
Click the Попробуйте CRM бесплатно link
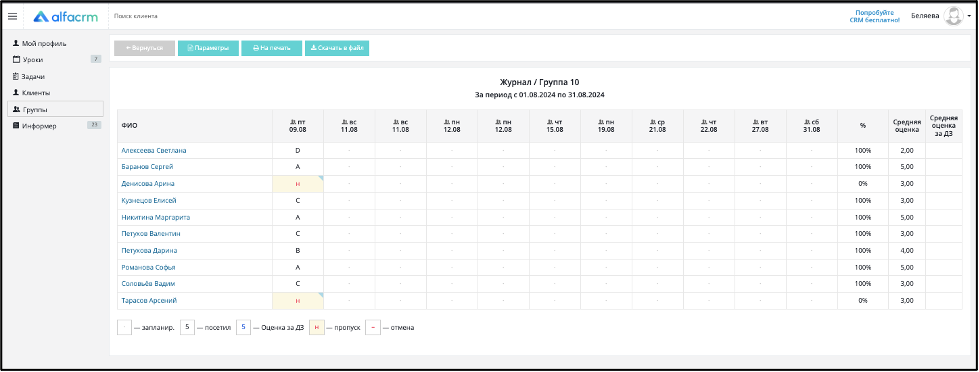click(874, 16)
